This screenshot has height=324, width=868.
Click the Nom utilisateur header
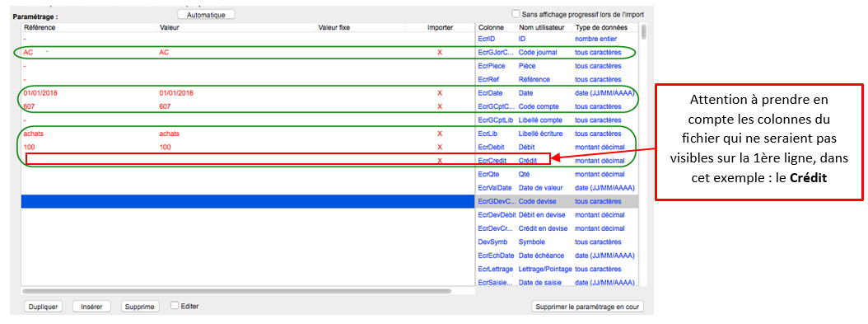[541, 27]
